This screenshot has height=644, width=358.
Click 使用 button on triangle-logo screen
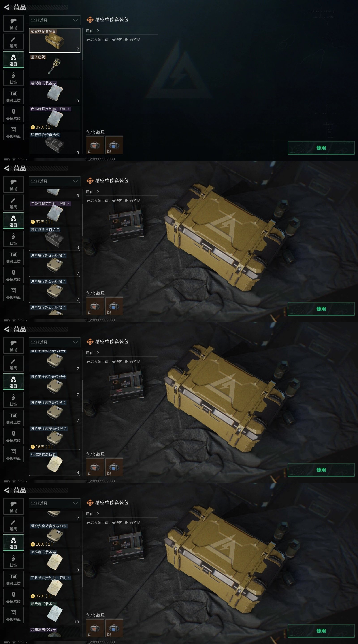321,148
